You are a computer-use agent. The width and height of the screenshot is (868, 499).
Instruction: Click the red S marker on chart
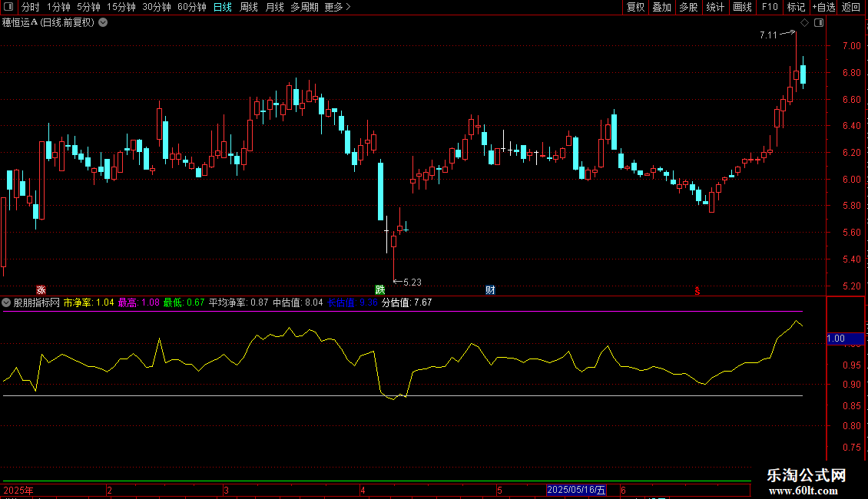697,290
